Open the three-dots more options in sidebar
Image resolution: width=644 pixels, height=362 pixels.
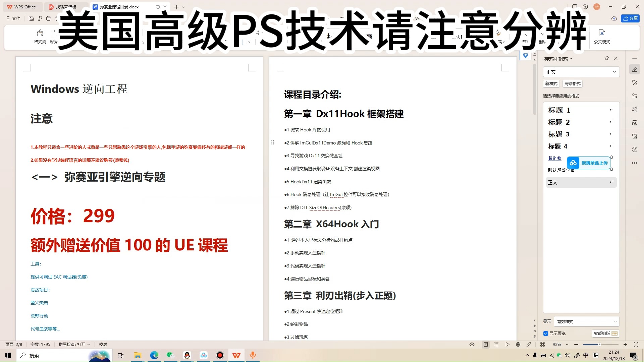pos(635,163)
